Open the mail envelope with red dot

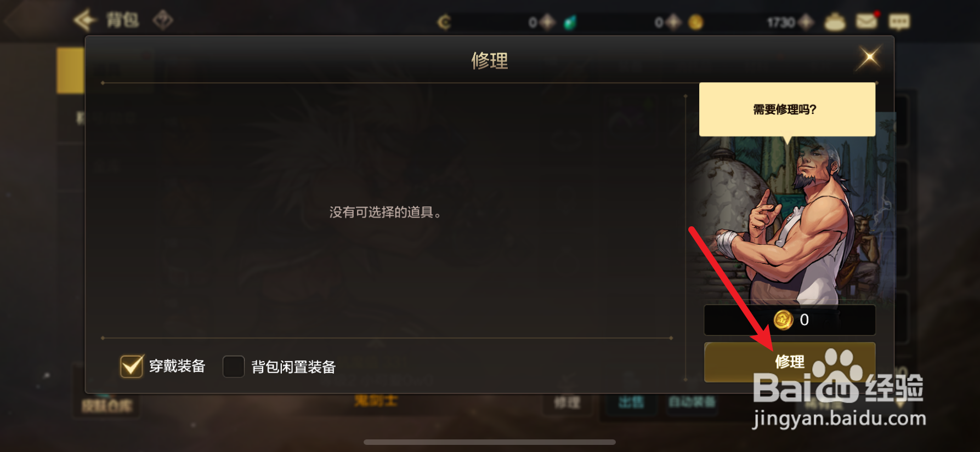(867, 21)
